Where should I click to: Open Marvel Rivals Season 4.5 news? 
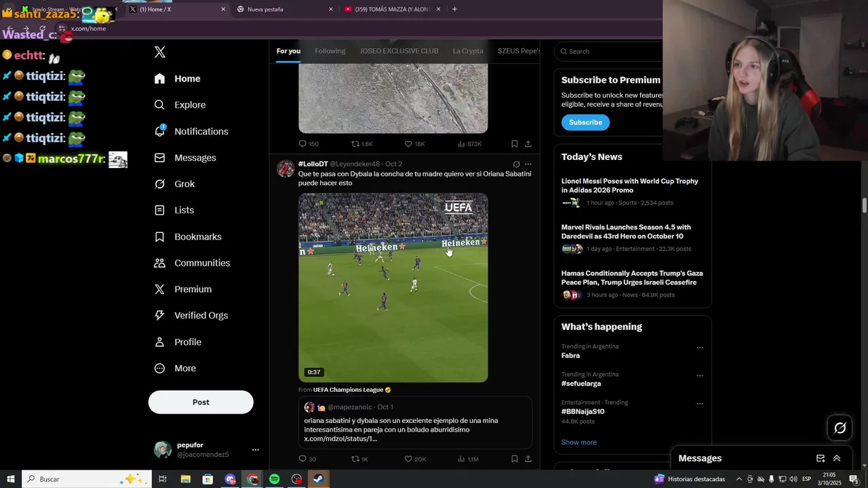point(632,239)
